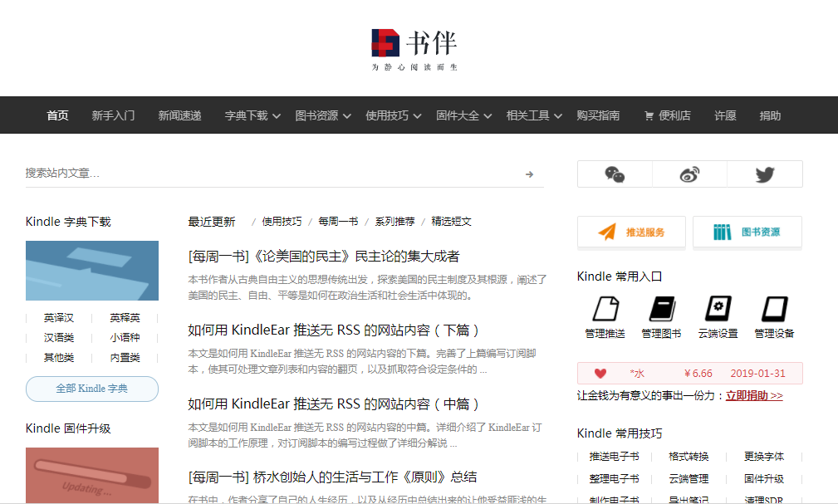Submit search with the arrow icon
838x504 pixels.
[x=529, y=174]
